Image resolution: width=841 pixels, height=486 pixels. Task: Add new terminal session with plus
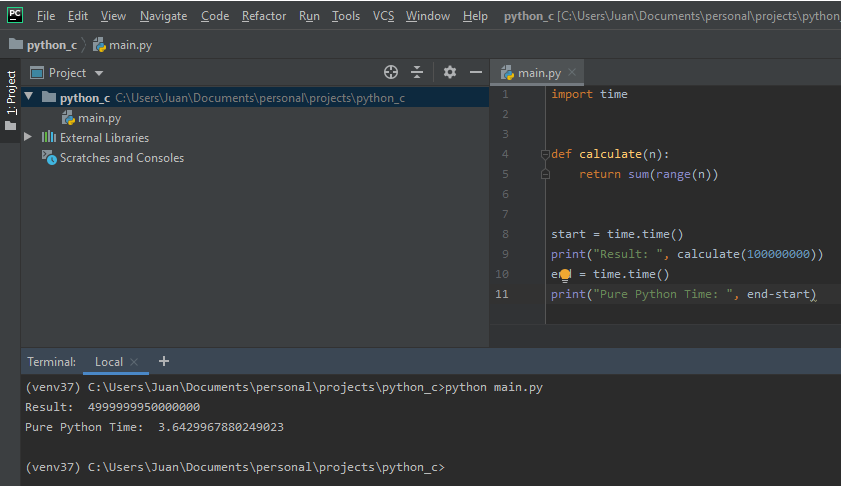[x=164, y=362]
